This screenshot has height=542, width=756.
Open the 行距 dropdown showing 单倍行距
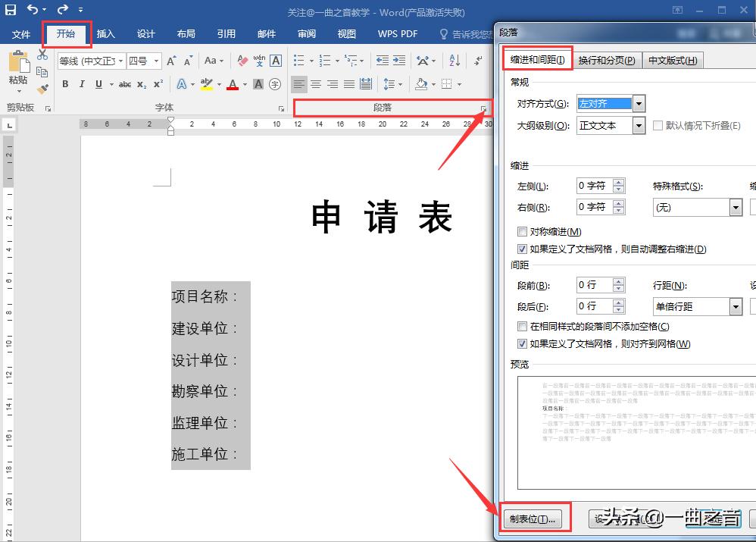[x=735, y=306]
